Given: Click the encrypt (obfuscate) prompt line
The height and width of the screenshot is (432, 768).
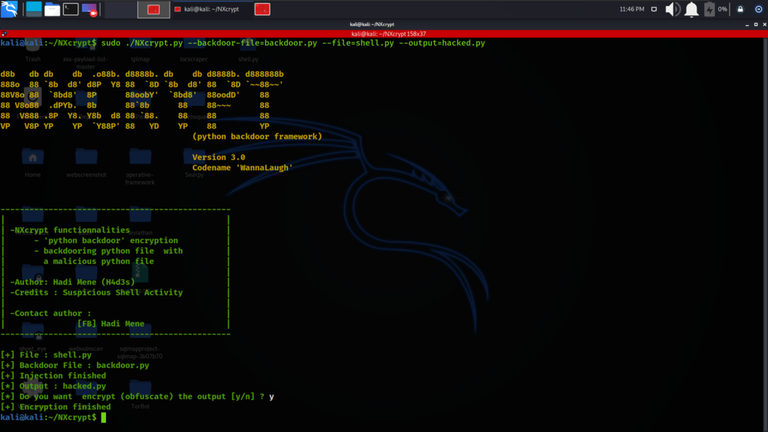Looking at the screenshot, I should pyautogui.click(x=137, y=397).
